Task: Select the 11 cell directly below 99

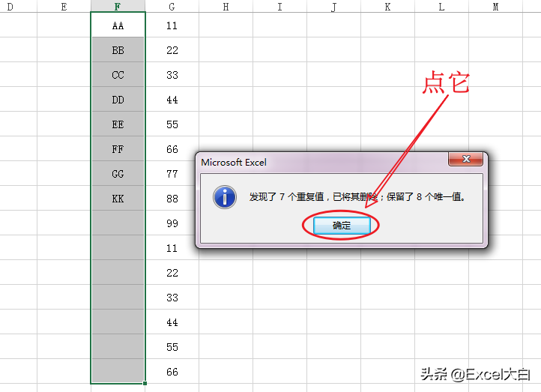Action: (172, 248)
